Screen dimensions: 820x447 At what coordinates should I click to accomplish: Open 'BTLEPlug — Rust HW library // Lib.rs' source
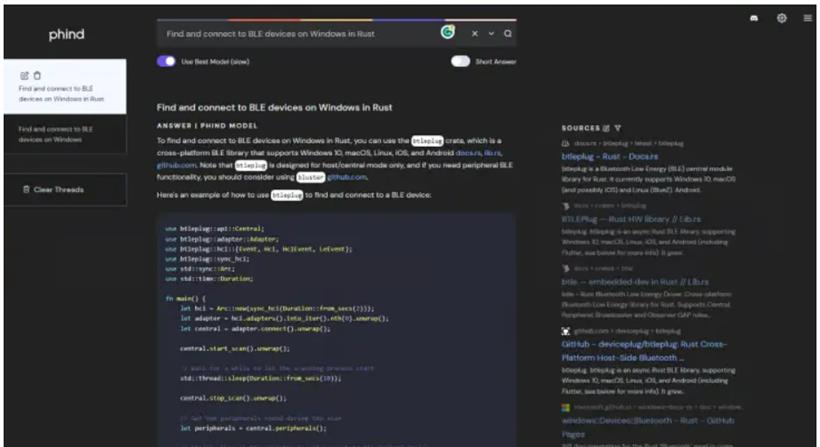click(631, 219)
